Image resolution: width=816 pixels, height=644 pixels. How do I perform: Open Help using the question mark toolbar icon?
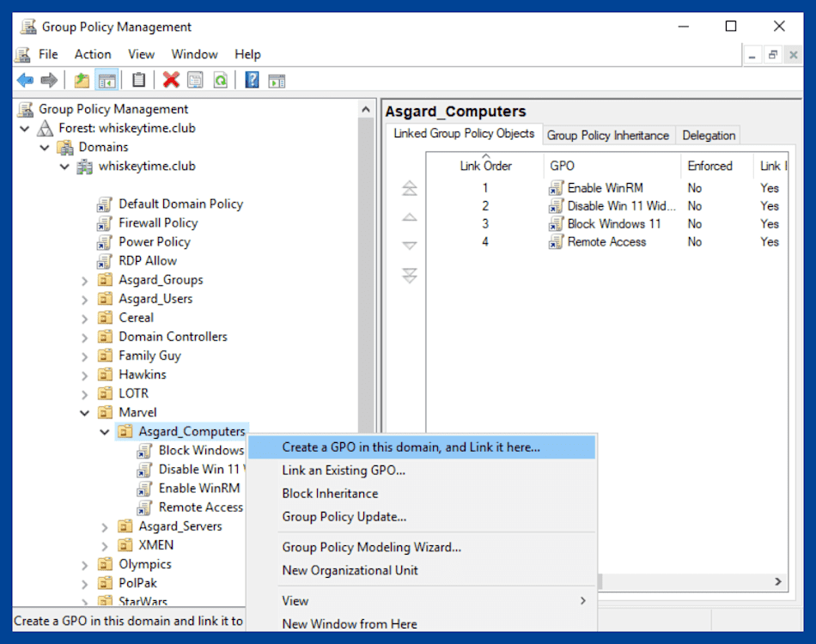pos(252,80)
